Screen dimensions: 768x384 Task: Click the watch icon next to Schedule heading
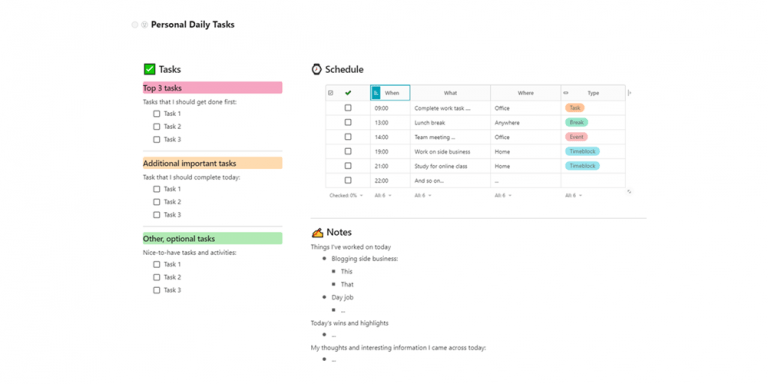coord(316,69)
